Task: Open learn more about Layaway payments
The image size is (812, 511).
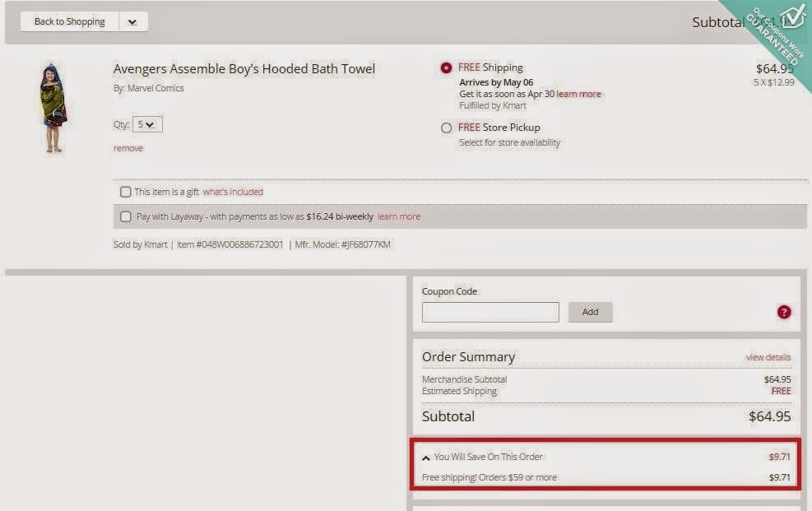Action: pos(399,216)
